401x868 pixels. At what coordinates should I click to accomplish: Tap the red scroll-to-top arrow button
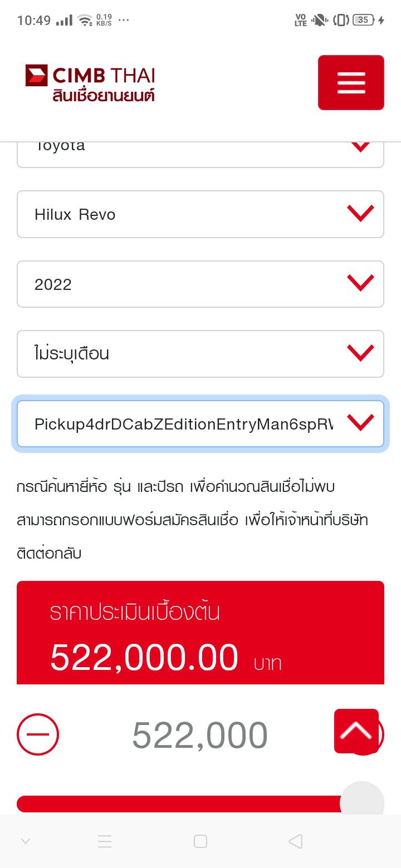pyautogui.click(x=356, y=731)
